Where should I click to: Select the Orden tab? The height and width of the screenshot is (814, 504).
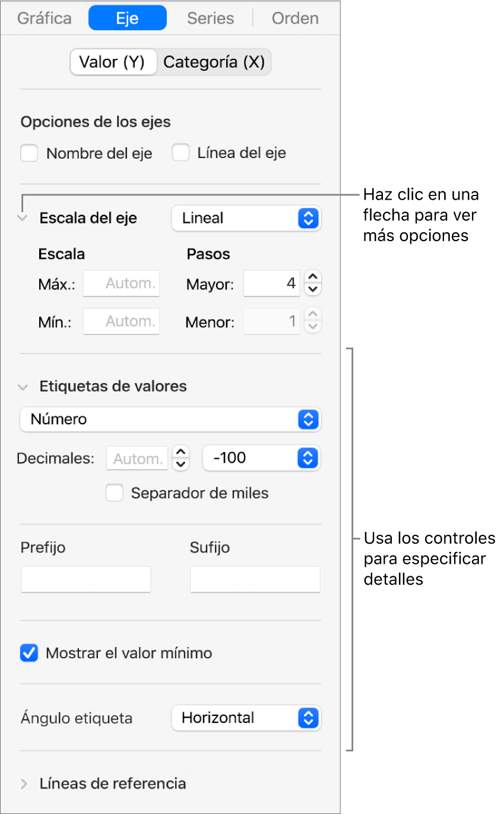(295, 18)
